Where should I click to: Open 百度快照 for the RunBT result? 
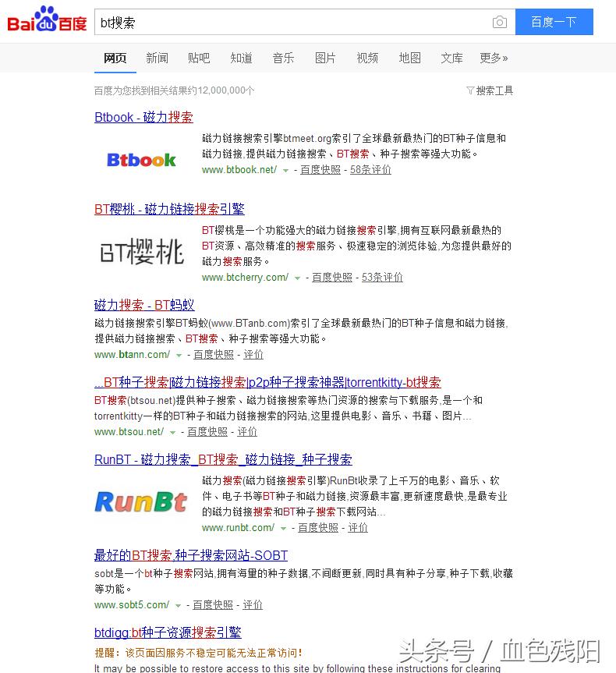(318, 527)
